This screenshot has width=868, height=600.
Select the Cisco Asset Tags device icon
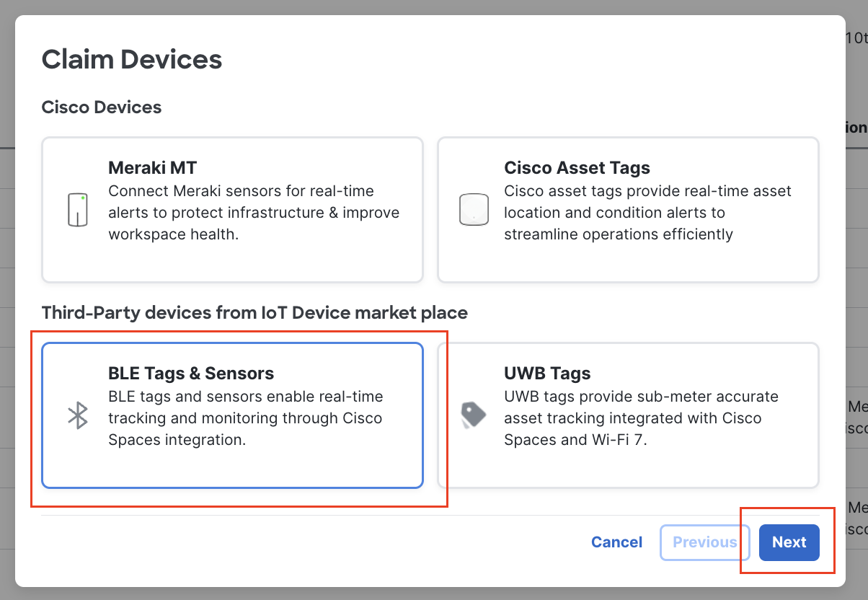(x=474, y=210)
